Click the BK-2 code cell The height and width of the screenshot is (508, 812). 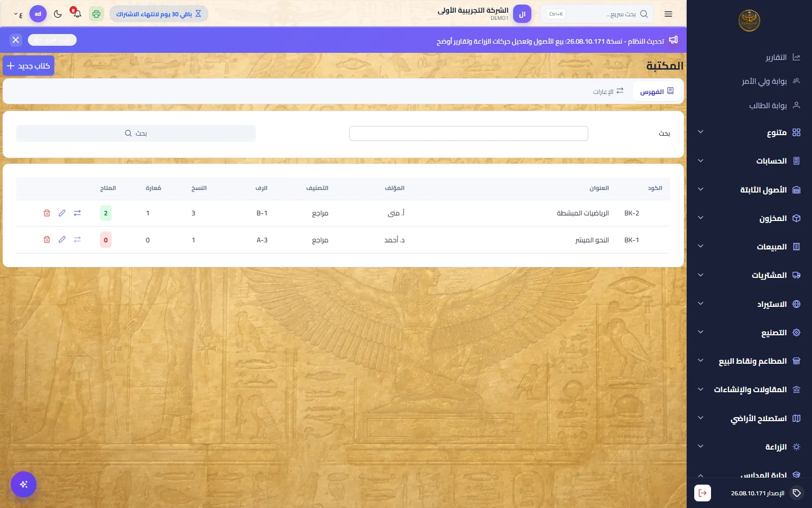pos(632,213)
